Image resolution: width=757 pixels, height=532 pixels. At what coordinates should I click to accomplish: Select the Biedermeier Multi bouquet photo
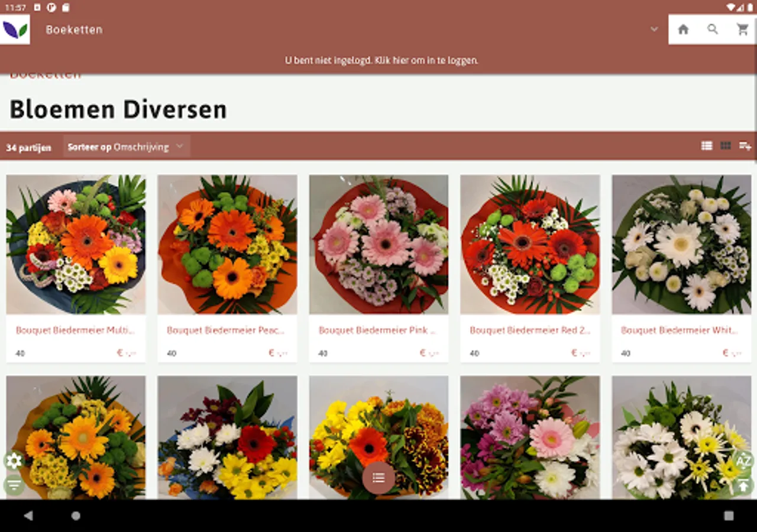coord(76,244)
